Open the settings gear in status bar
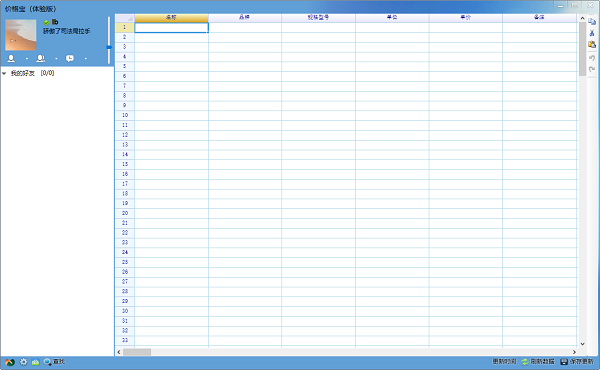 point(23,362)
